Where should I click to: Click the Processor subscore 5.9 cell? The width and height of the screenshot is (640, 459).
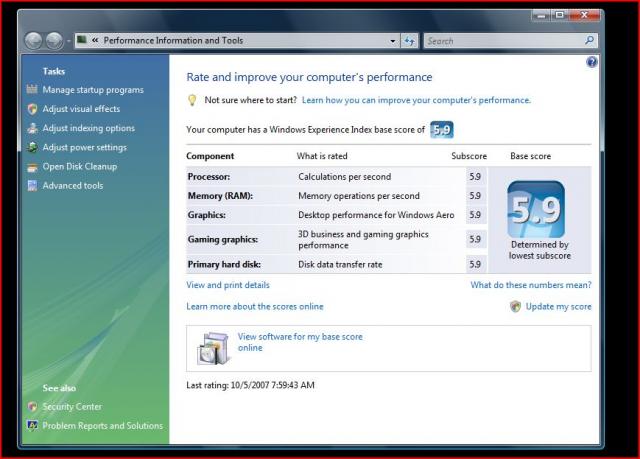pyautogui.click(x=475, y=177)
